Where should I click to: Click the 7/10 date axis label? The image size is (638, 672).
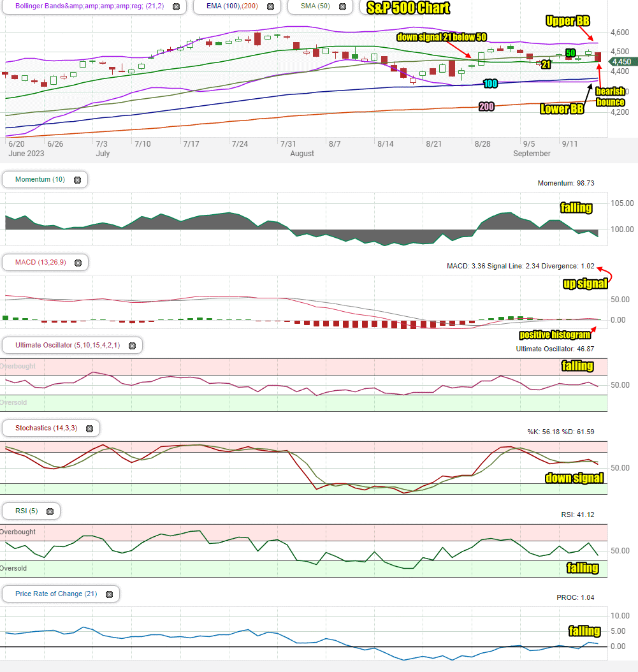(x=143, y=144)
